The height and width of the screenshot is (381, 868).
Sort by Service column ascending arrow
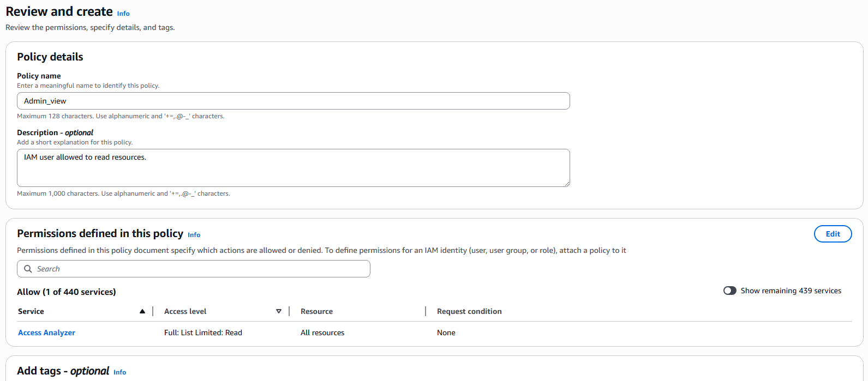tap(142, 311)
